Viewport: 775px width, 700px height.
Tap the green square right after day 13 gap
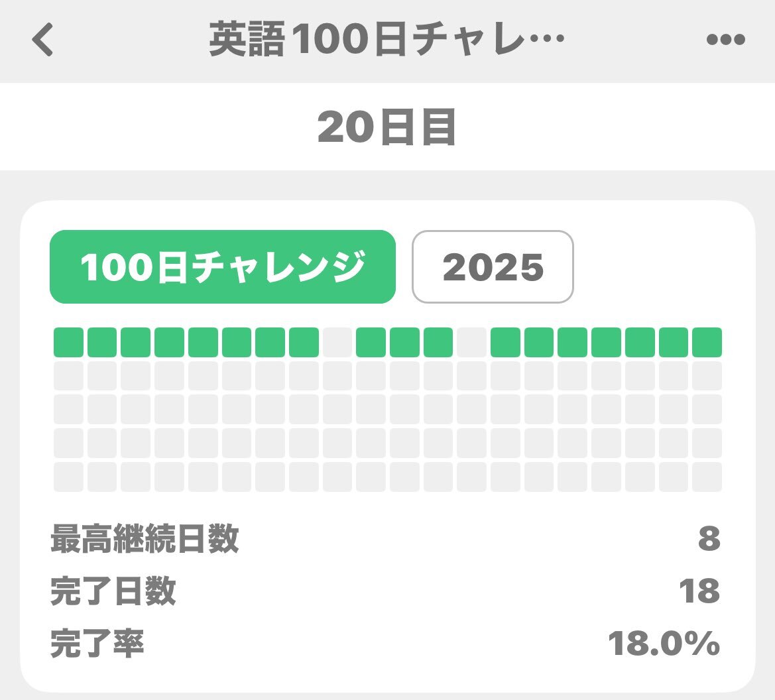tap(505, 342)
